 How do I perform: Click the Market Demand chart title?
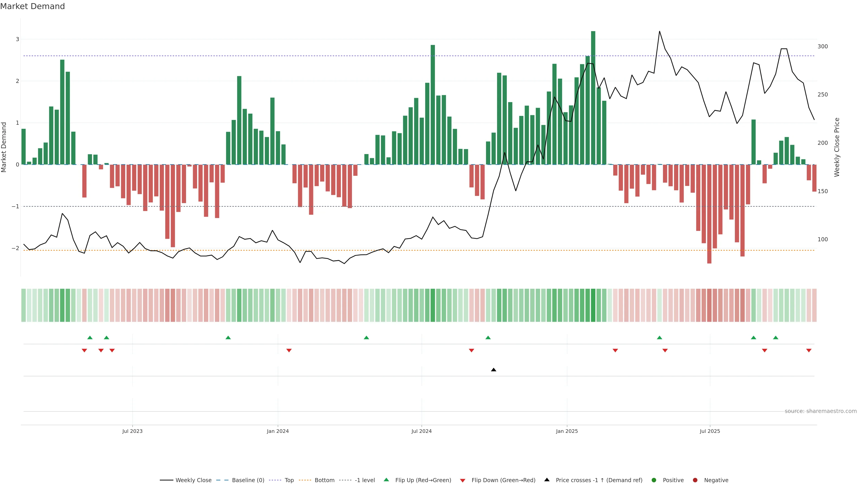[32, 6]
